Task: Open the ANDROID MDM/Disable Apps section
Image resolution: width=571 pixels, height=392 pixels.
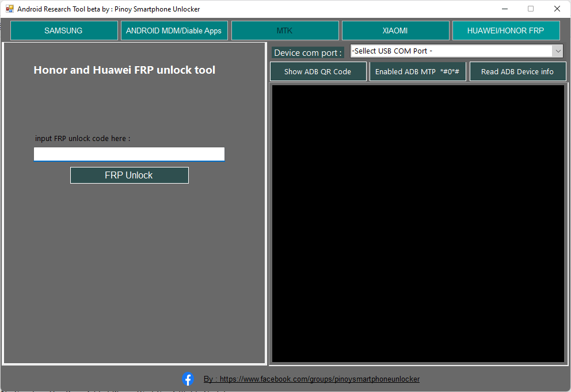Action: (x=174, y=30)
